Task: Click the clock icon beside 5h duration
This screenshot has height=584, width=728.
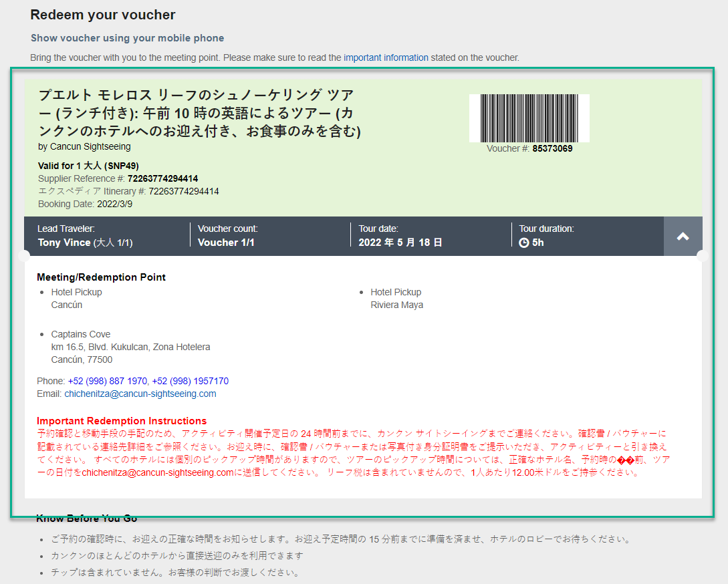Action: tap(523, 243)
